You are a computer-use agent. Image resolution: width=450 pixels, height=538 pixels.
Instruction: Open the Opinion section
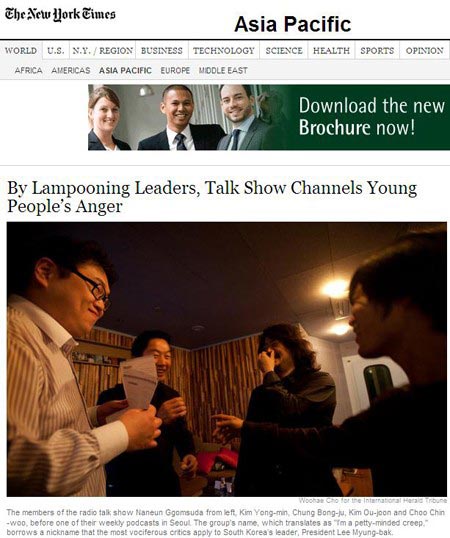click(425, 50)
